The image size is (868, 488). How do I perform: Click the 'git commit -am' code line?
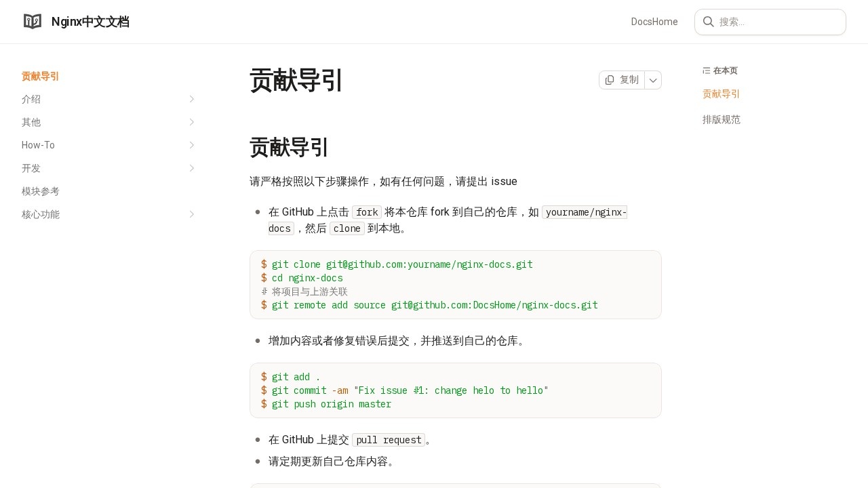pyautogui.click(x=405, y=390)
